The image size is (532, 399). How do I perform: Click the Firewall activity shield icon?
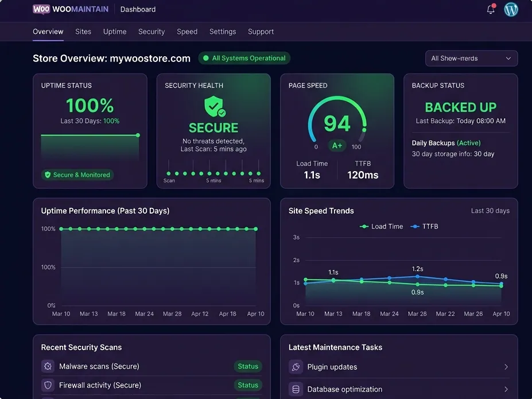pyautogui.click(x=48, y=385)
